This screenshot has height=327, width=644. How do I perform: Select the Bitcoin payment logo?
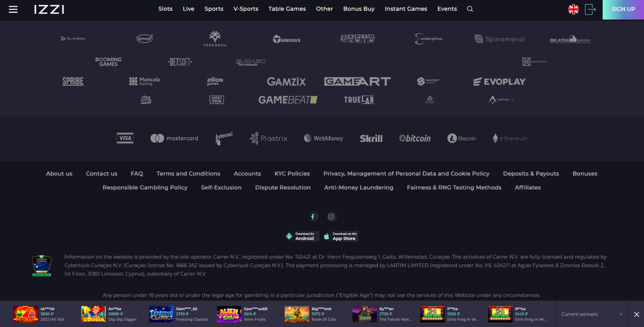(x=415, y=138)
